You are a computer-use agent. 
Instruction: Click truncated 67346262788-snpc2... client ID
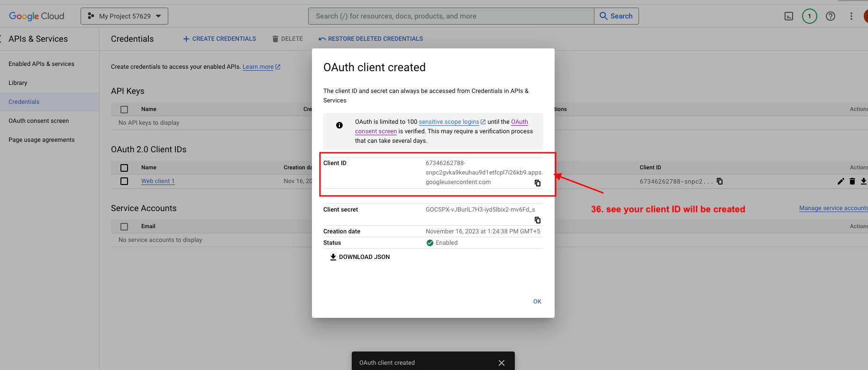(676, 182)
